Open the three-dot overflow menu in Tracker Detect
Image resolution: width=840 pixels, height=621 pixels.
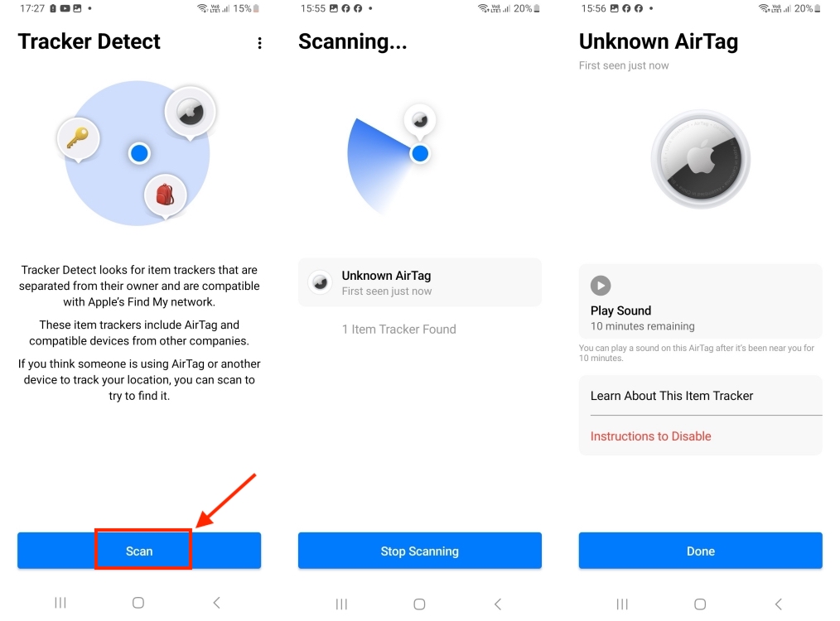click(259, 42)
